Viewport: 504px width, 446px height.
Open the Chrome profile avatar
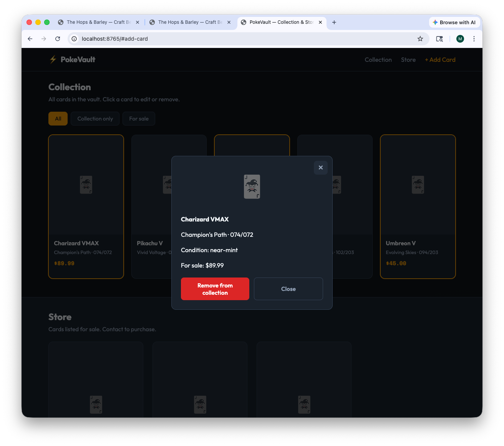(460, 39)
